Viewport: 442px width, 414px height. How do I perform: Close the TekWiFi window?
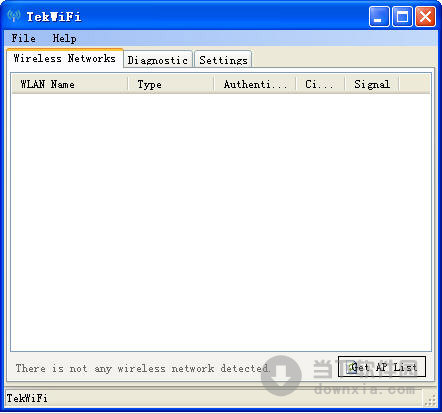click(x=425, y=16)
